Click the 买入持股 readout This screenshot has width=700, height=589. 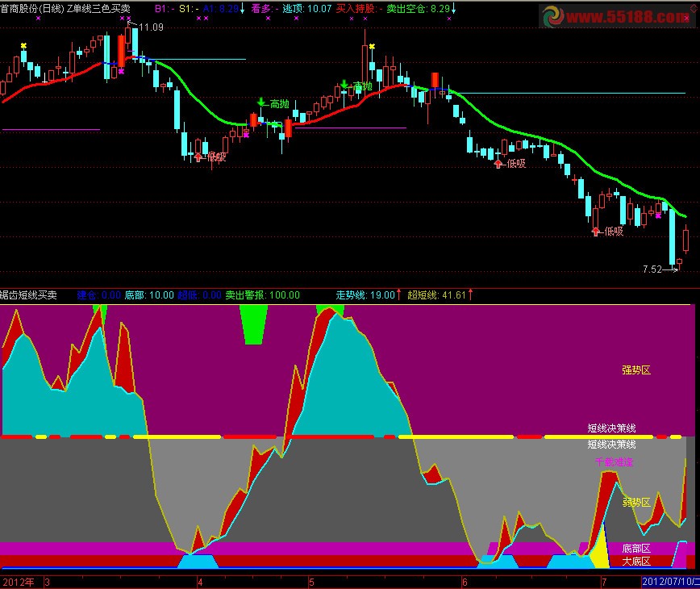coord(359,9)
